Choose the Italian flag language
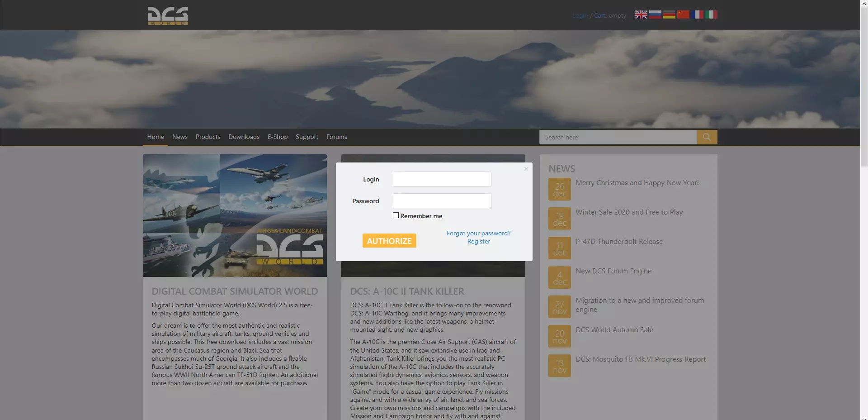Image resolution: width=868 pixels, height=420 pixels. [711, 15]
